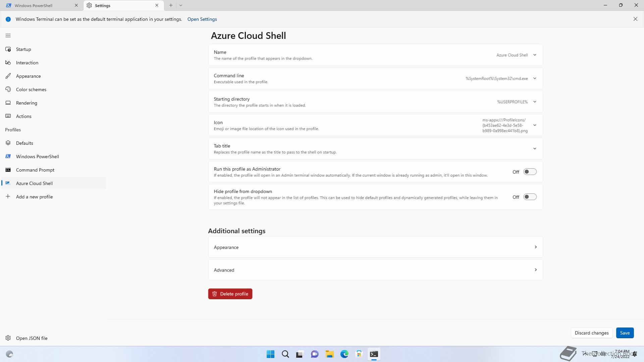
Task: Click the Windows Terminal taskbar icon
Action: coord(374,354)
